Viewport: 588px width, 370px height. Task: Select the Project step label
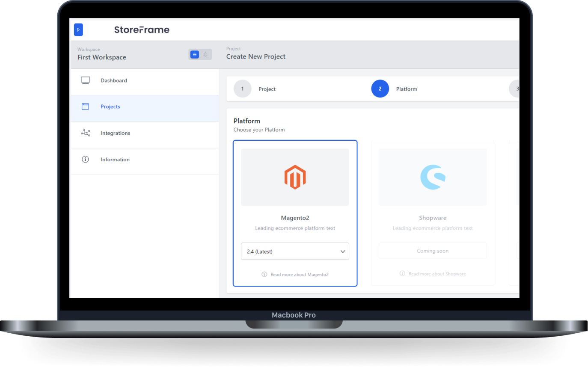267,89
